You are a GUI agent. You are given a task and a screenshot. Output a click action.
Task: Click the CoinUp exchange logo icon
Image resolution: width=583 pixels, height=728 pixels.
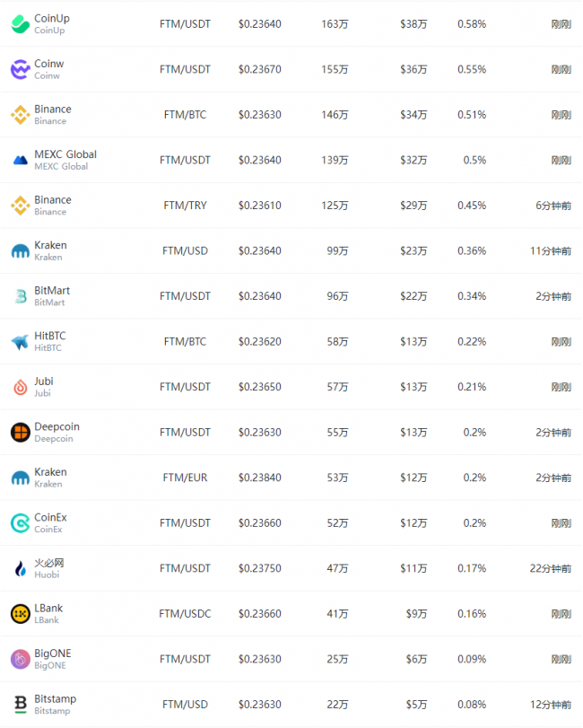click(x=21, y=24)
